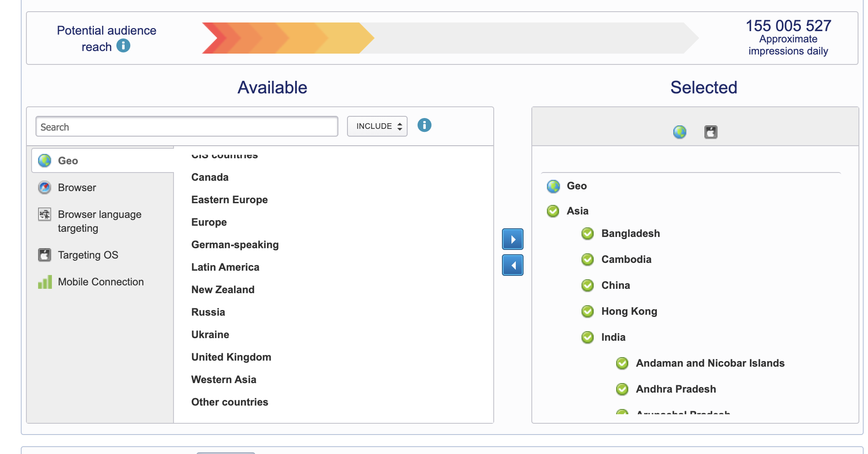
Task: Toggle the green check next to Bangladesh
Action: point(587,233)
